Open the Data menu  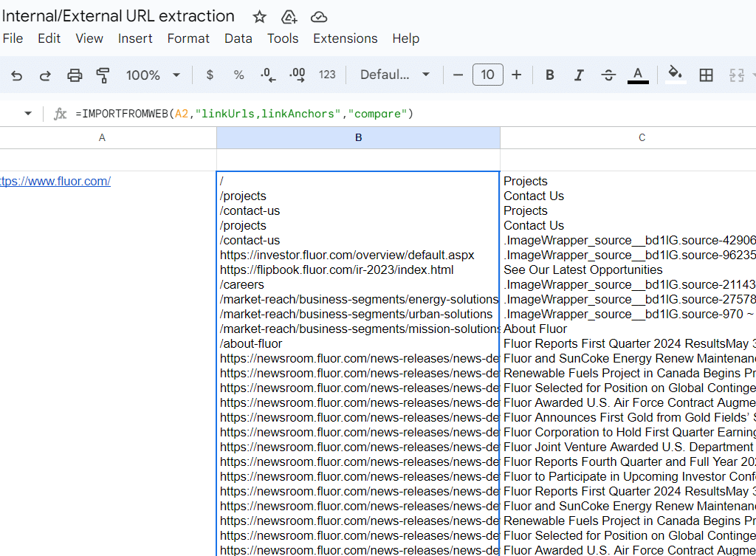[238, 38]
